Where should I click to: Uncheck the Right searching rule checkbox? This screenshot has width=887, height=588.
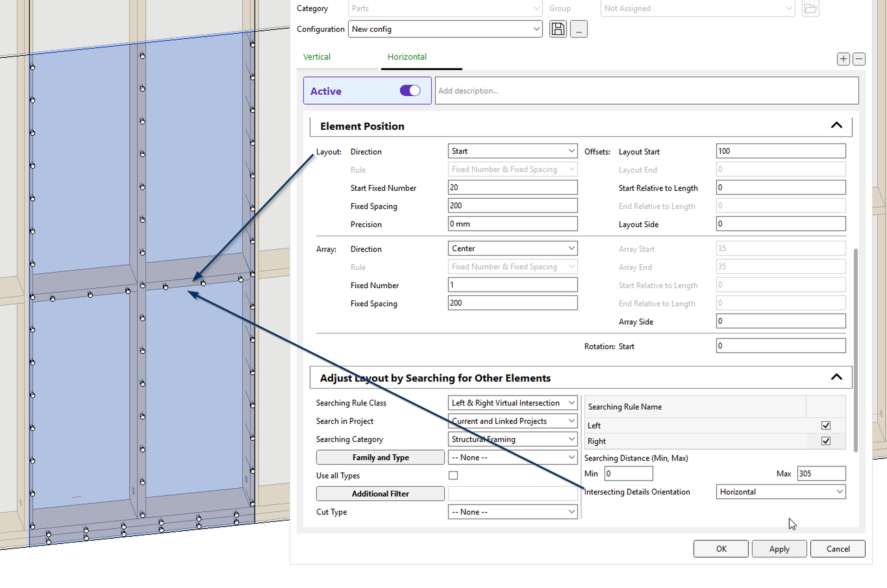tap(826, 441)
